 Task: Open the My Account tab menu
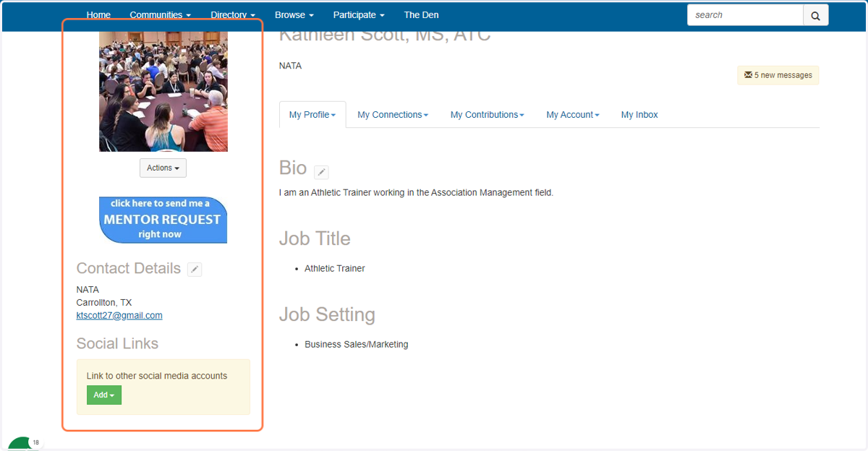(x=573, y=115)
